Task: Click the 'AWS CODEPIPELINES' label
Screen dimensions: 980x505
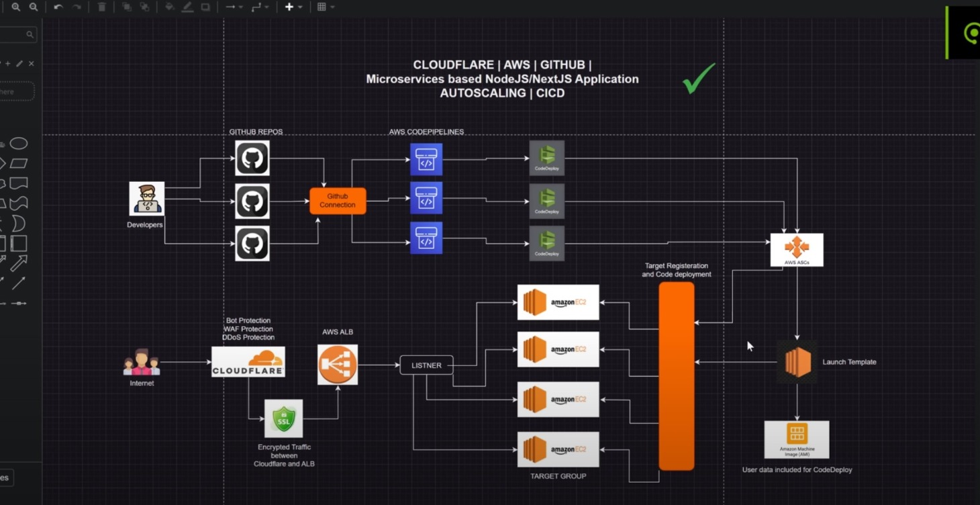Action: coord(426,132)
